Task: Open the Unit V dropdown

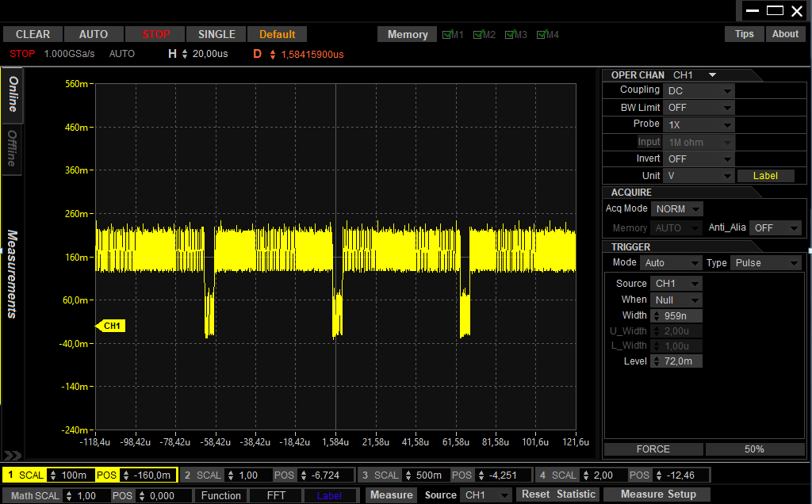Action: coord(699,176)
